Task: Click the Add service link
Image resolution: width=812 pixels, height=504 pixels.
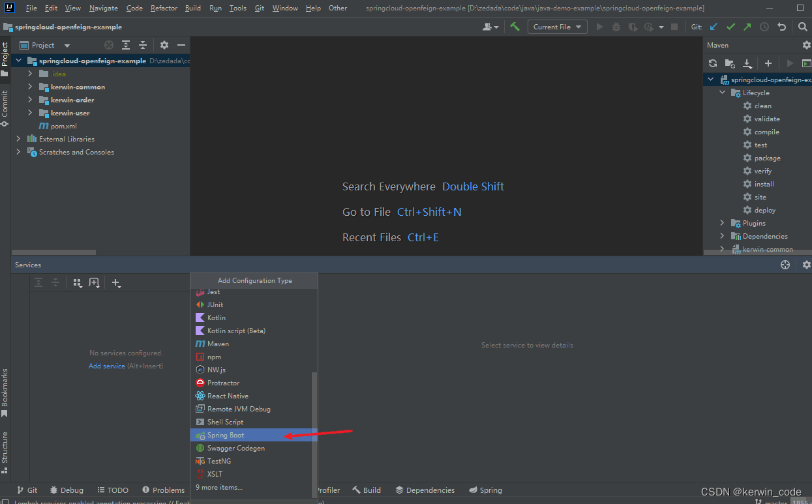Action: click(x=107, y=366)
